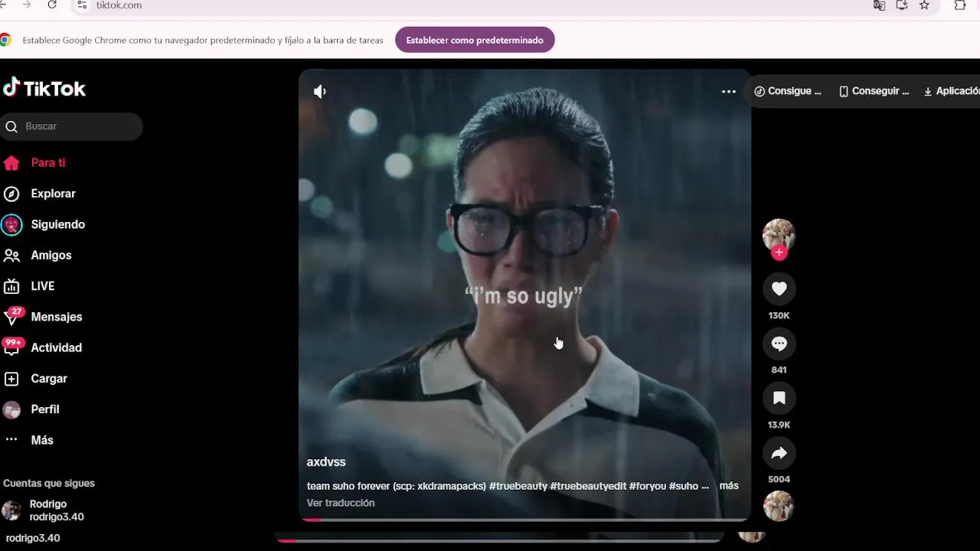Click the 13.9K saves count
This screenshot has height=551, width=980.
pyautogui.click(x=779, y=425)
